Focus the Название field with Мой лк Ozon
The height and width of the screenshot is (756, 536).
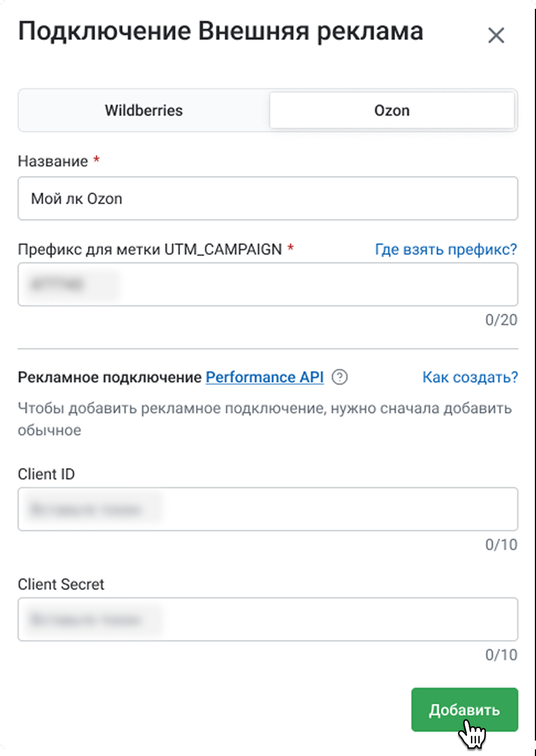pyautogui.click(x=267, y=198)
